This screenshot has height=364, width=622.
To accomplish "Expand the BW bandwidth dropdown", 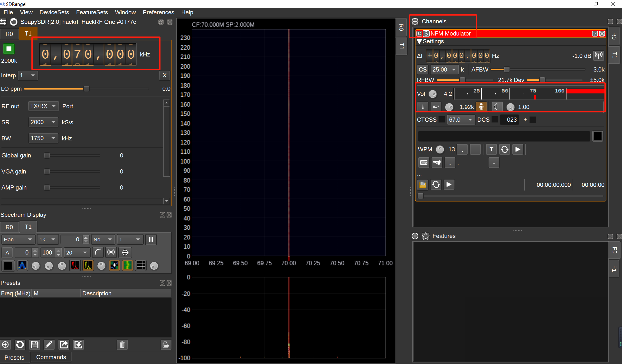I will pyautogui.click(x=53, y=138).
